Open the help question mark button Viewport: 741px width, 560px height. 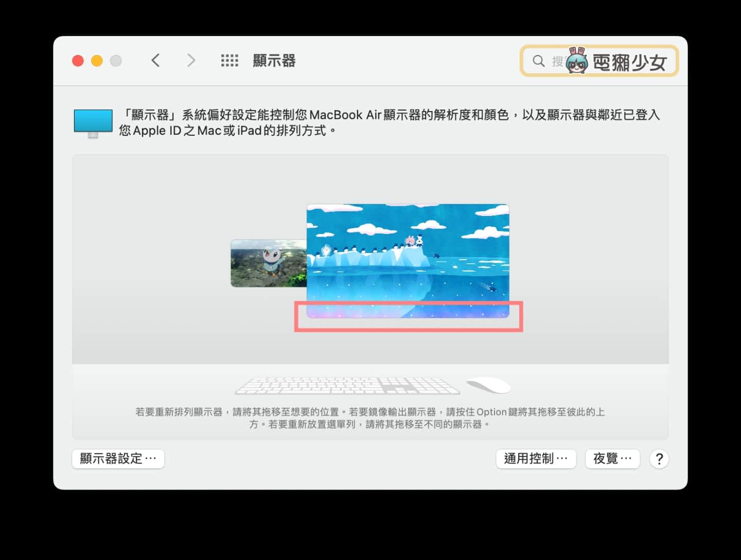click(x=659, y=459)
